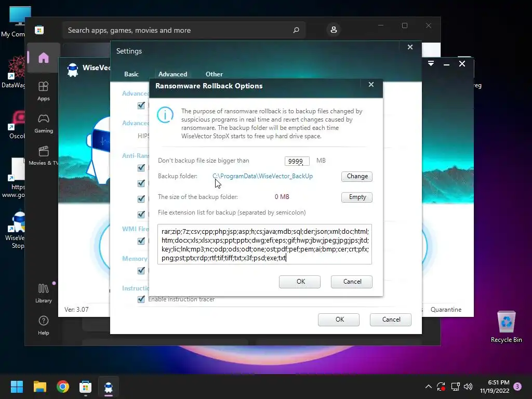
Task: Click the info icon in Rollback Options
Action: [165, 115]
